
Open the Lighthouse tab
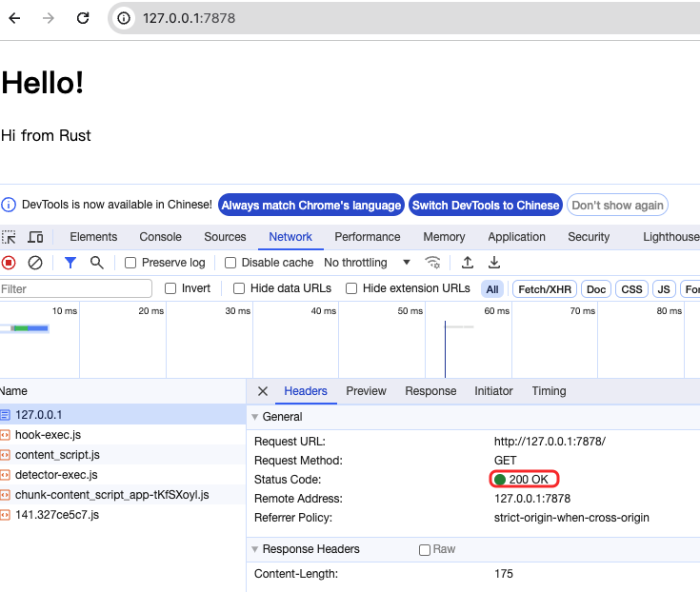671,237
